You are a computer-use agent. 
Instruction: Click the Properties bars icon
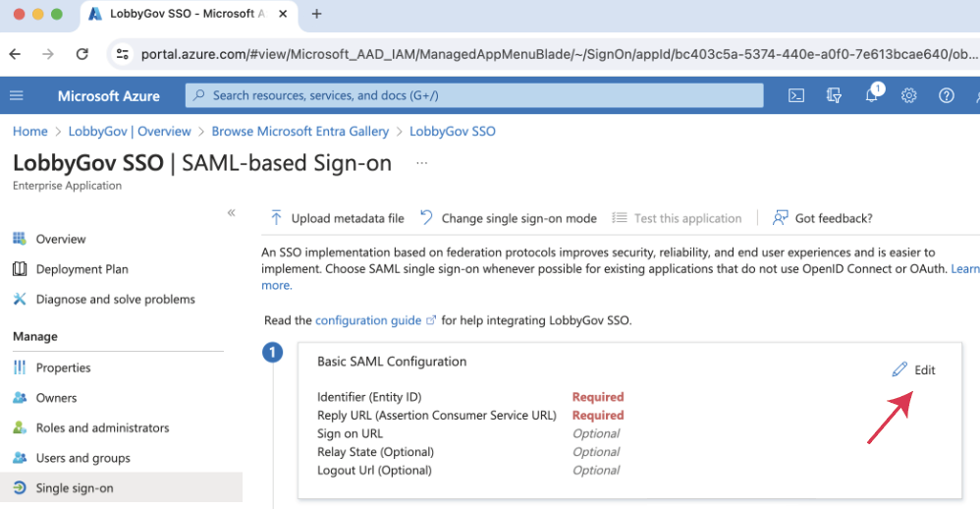(x=20, y=368)
